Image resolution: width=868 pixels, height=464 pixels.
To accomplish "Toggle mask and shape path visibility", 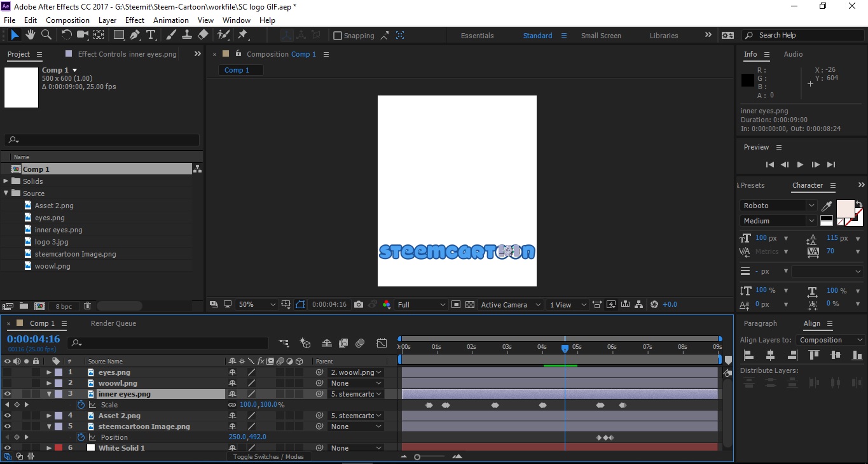I will (301, 305).
